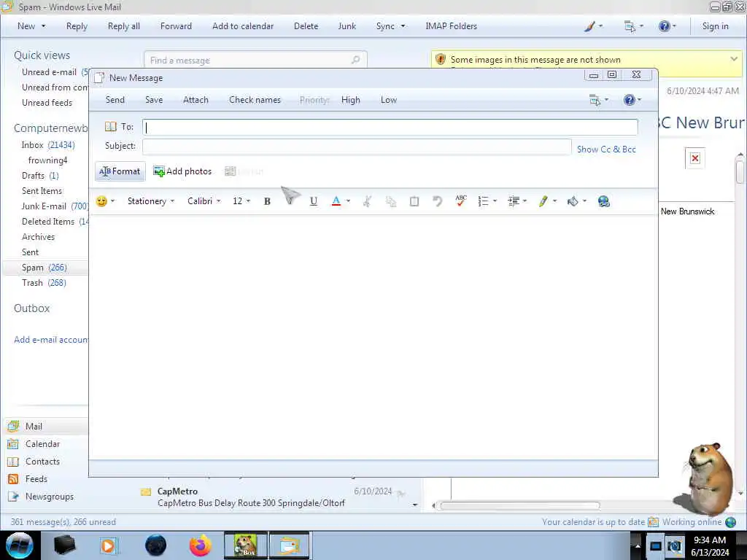This screenshot has width=747, height=560.
Task: Click the numbered list icon
Action: (483, 201)
